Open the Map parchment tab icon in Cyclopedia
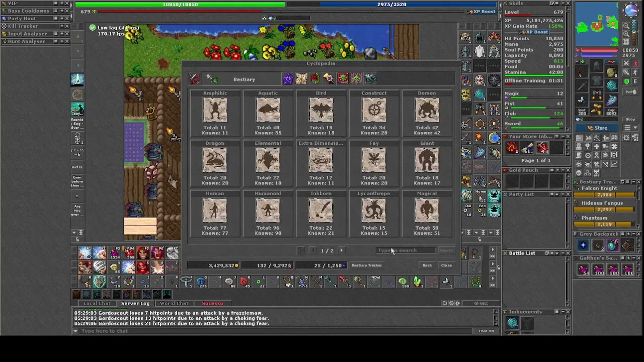644x362 pixels. (x=301, y=79)
